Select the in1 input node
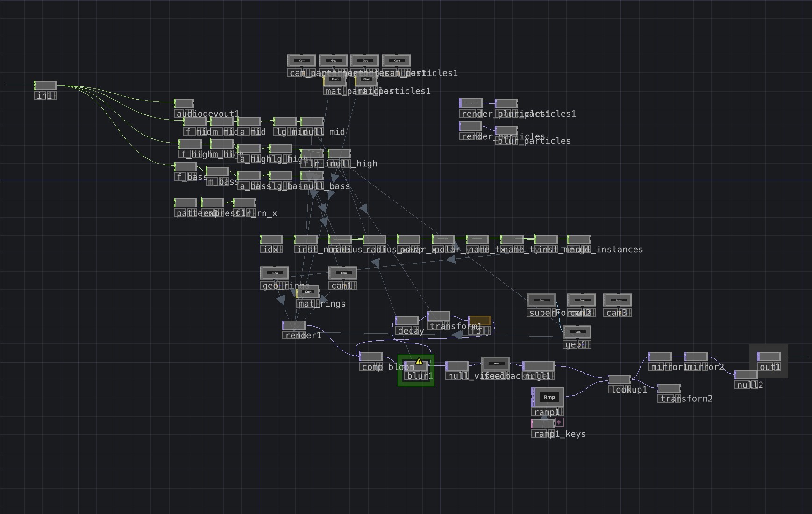The height and width of the screenshot is (514, 812). pyautogui.click(x=45, y=86)
